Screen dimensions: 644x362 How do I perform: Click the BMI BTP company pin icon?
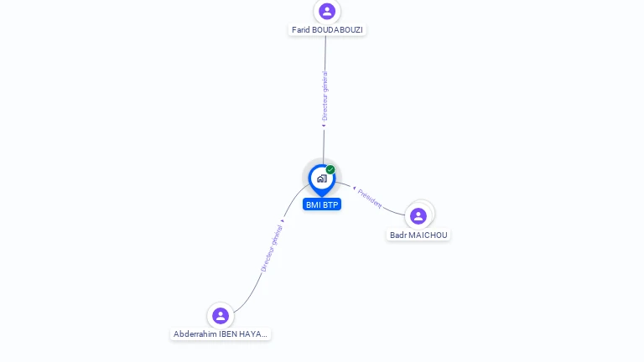pyautogui.click(x=322, y=181)
